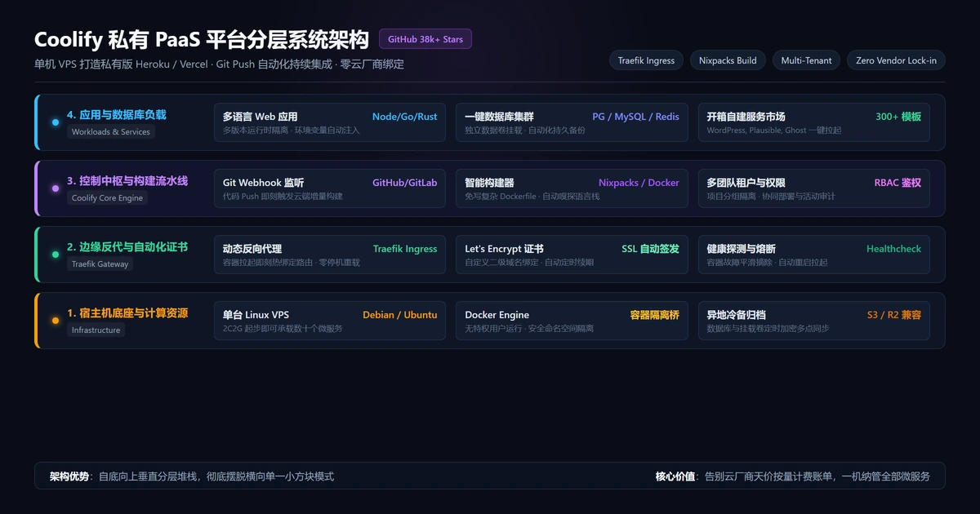Open the 一键数据库集群 card
The height and width of the screenshot is (514, 980).
[x=572, y=122]
